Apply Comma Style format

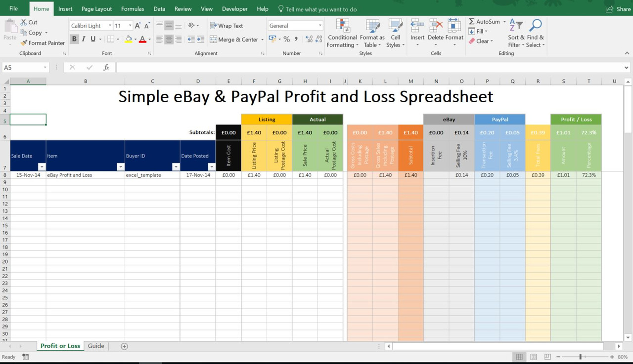tap(296, 39)
